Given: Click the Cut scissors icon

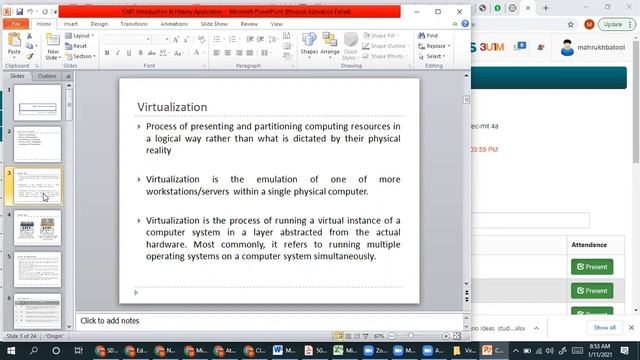Looking at the screenshot, I should pos(29,36).
